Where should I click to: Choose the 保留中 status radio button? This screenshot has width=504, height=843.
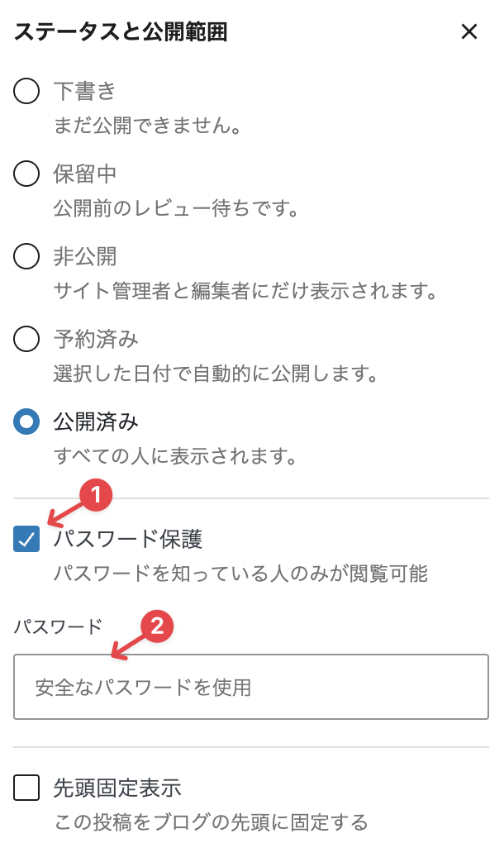coord(26,174)
